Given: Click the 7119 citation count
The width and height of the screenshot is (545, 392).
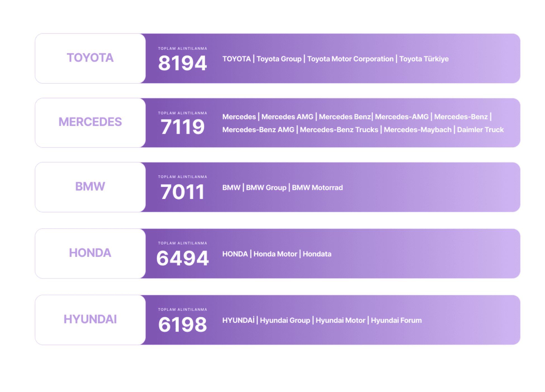Looking at the screenshot, I should click(x=182, y=127).
